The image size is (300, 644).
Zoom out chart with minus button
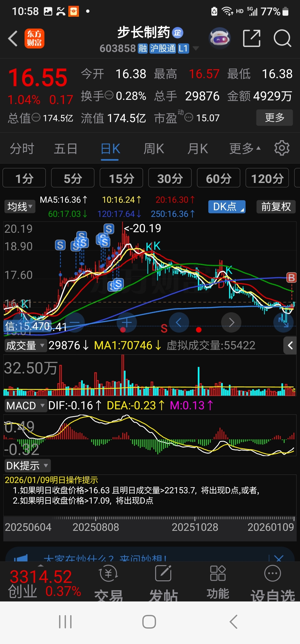pos(74,323)
